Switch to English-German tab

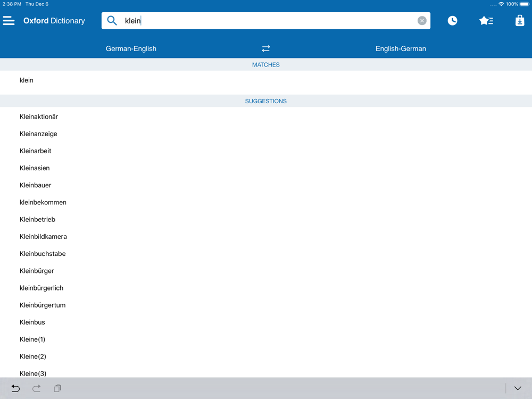pos(401,48)
